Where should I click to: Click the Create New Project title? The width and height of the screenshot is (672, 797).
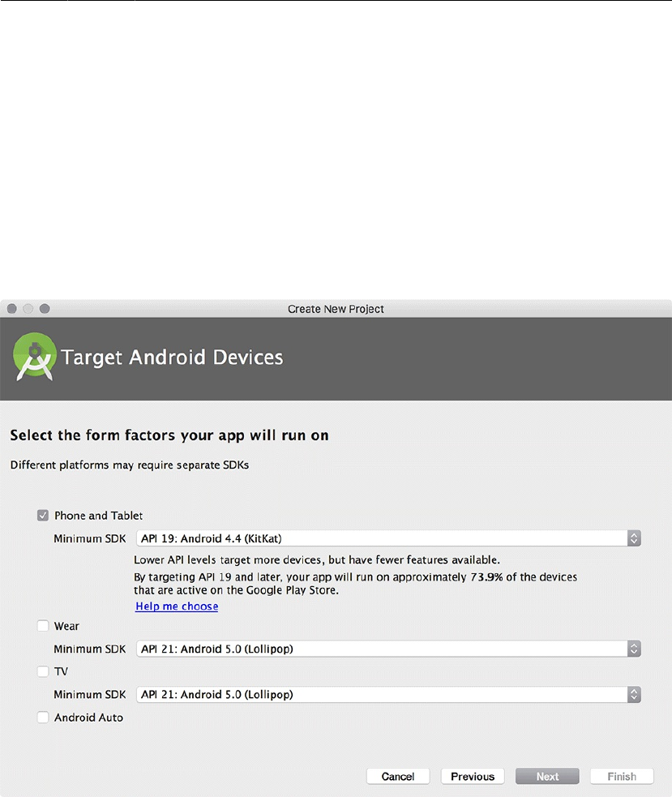[336, 309]
